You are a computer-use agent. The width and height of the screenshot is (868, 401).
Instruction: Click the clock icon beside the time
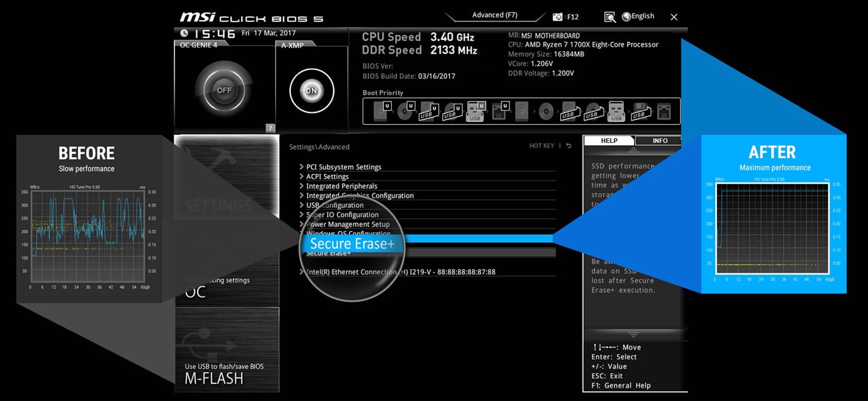pyautogui.click(x=184, y=33)
